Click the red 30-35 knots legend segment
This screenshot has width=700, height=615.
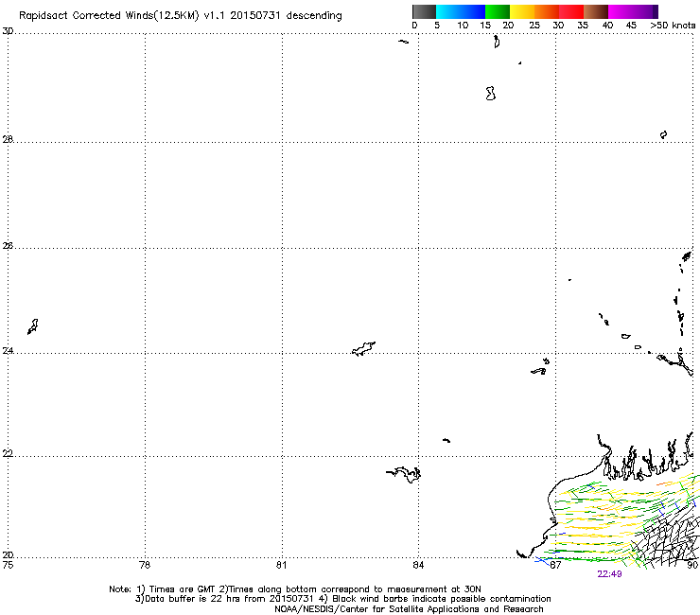tap(571, 11)
